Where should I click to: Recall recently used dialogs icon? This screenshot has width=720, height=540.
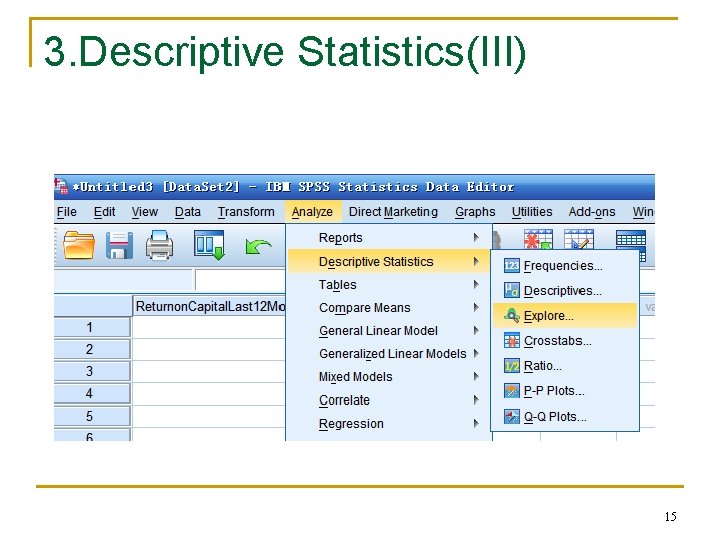[209, 245]
